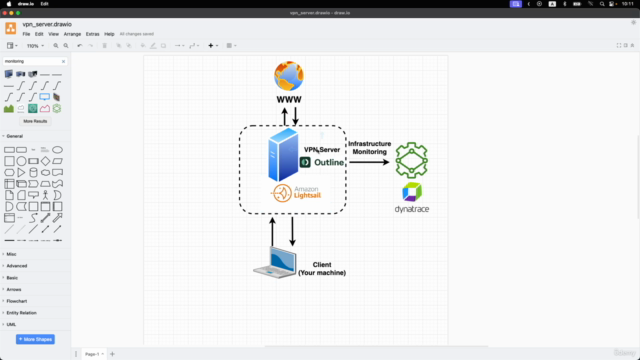The image size is (640, 360).
Task: Open the 110% zoom level dropdown
Action: coord(35,46)
